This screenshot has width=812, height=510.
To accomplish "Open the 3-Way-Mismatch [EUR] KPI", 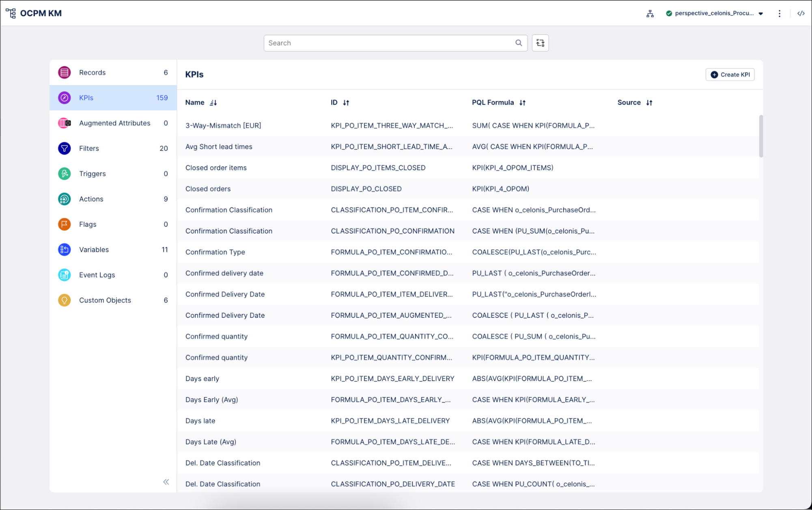I will pyautogui.click(x=468, y=126).
